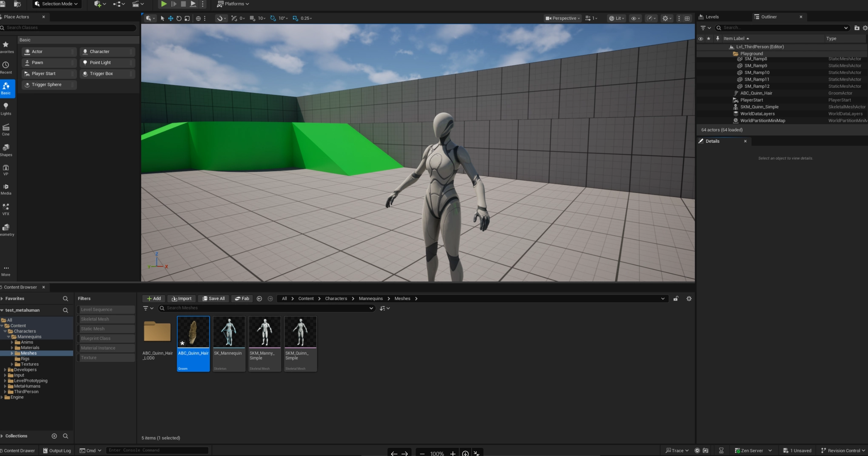Toggle the Static Mesh filter
868x456 pixels.
click(x=106, y=329)
